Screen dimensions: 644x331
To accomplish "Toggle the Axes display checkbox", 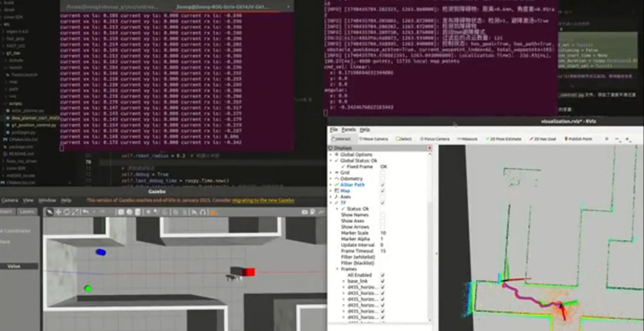I will pos(383,197).
